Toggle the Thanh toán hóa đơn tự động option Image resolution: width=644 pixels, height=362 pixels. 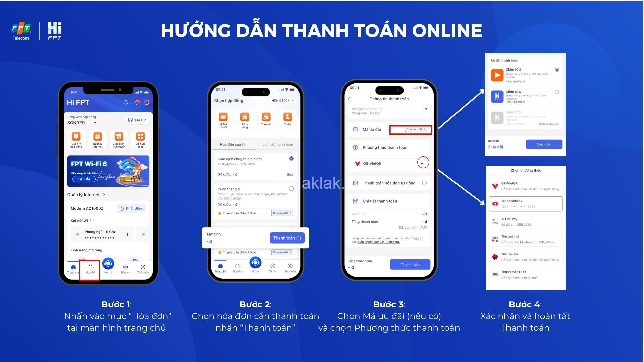(423, 185)
